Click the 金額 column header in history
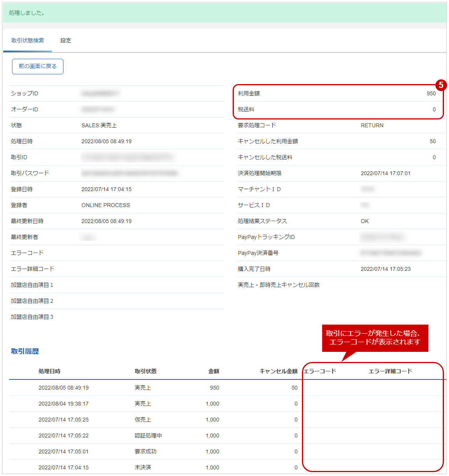This screenshot has height=476, width=449. pos(214,371)
